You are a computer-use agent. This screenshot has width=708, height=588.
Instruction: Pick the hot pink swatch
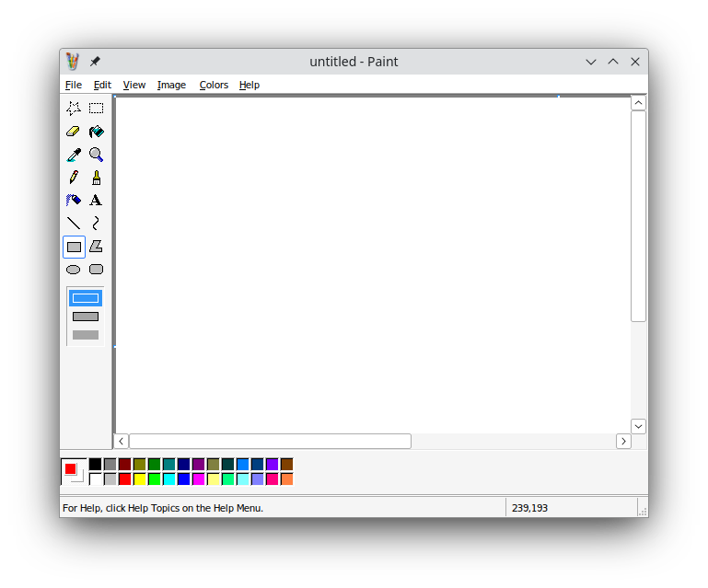coord(273,478)
